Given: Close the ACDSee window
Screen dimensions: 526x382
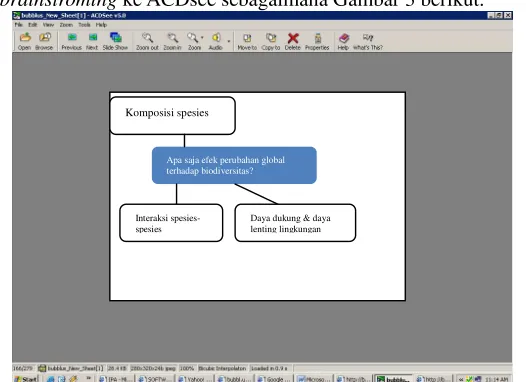Looking at the screenshot, I should click(x=508, y=15).
